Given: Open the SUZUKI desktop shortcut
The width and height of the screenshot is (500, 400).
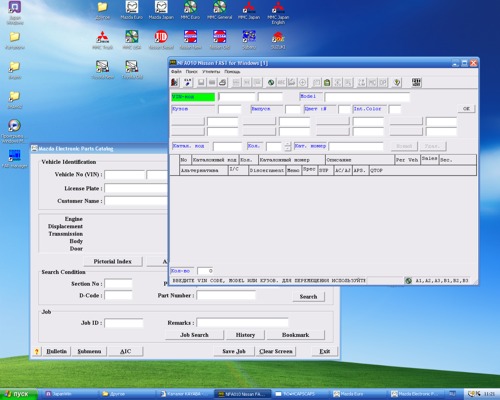Looking at the screenshot, I should (278, 41).
